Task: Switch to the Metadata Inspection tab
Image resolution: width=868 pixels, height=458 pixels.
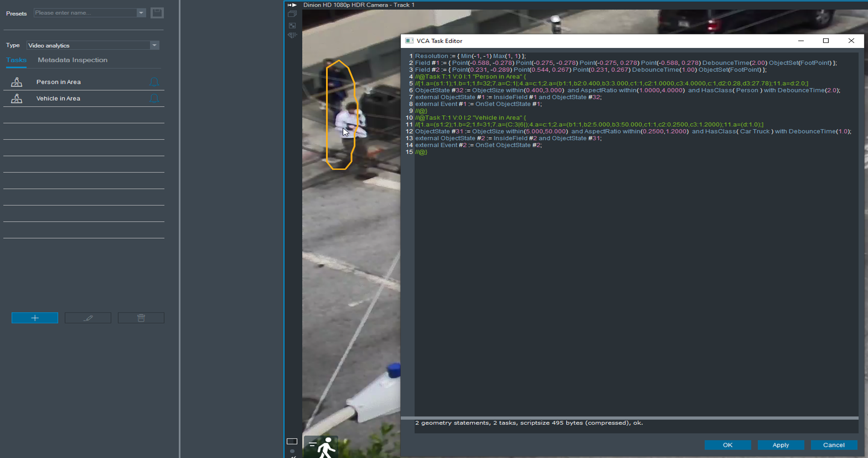Action: [73, 60]
